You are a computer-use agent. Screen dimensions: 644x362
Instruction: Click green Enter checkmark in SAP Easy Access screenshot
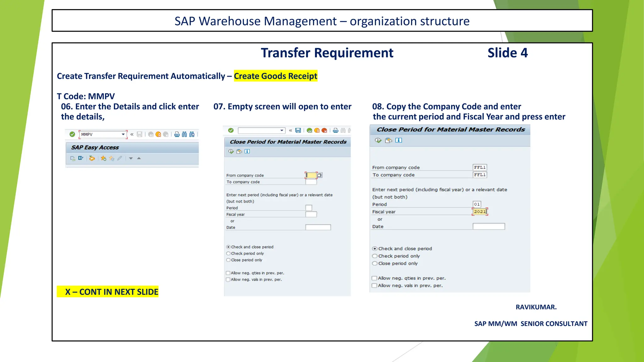coord(72,134)
